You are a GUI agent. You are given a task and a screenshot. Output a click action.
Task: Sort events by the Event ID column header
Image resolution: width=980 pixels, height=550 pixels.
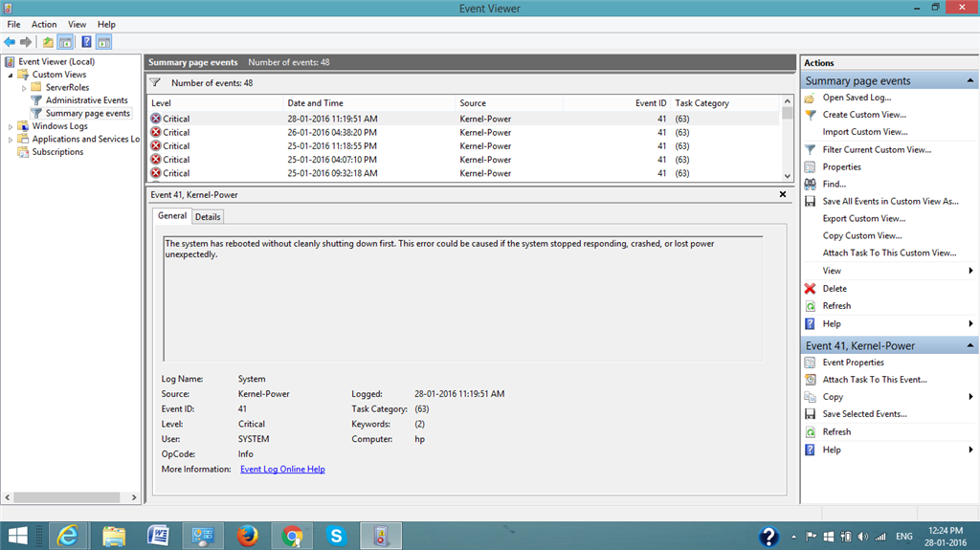tap(616, 103)
